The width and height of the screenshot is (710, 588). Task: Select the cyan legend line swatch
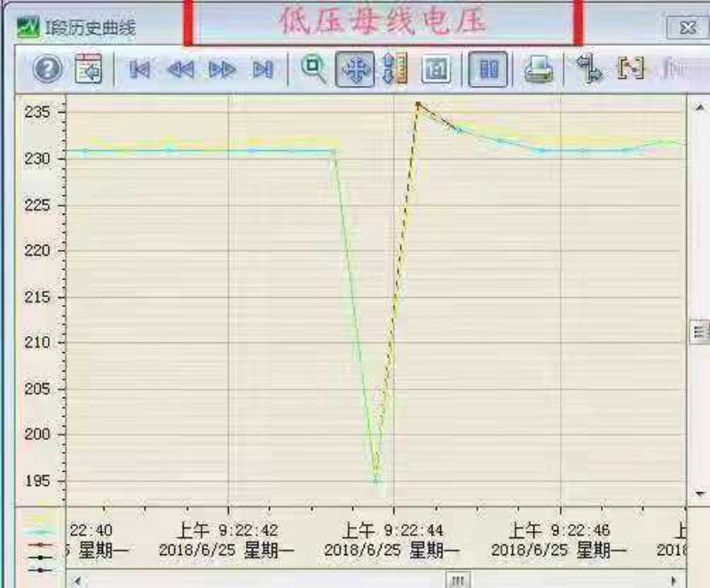[40, 532]
